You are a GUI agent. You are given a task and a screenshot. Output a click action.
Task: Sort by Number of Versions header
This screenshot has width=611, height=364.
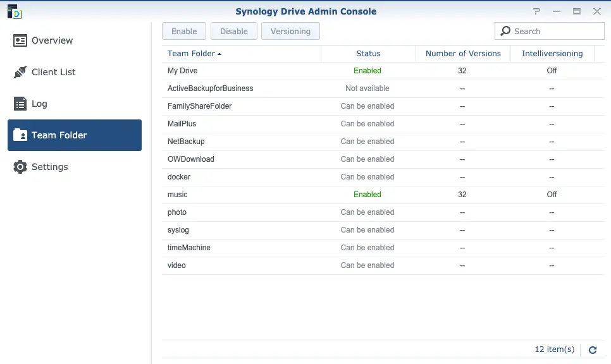463,54
